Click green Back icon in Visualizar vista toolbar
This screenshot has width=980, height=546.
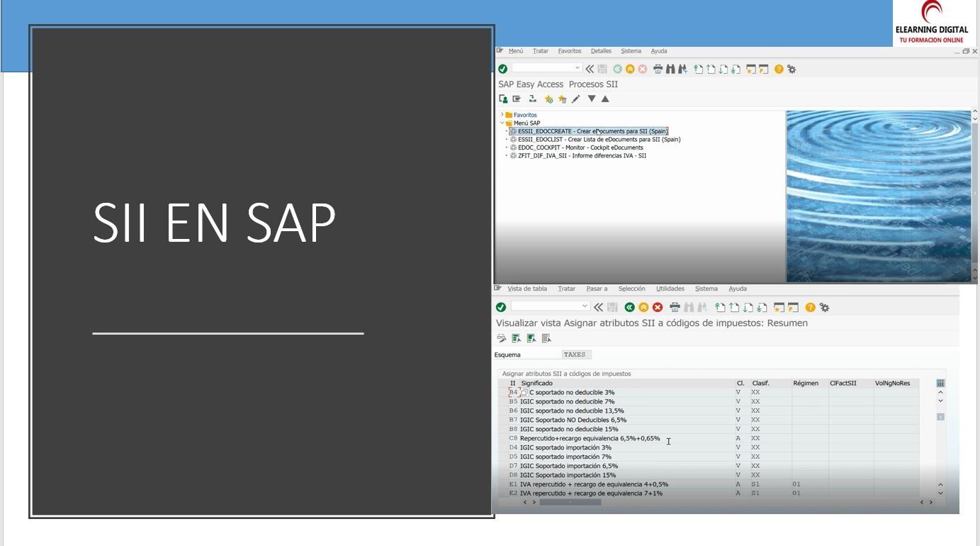point(629,307)
